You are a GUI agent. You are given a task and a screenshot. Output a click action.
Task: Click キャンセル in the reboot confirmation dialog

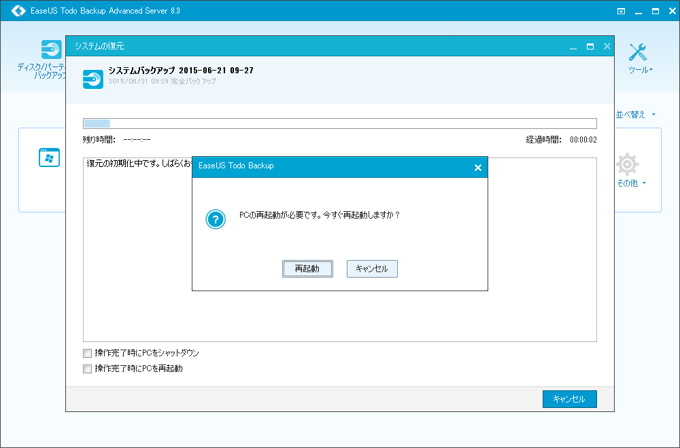372,269
